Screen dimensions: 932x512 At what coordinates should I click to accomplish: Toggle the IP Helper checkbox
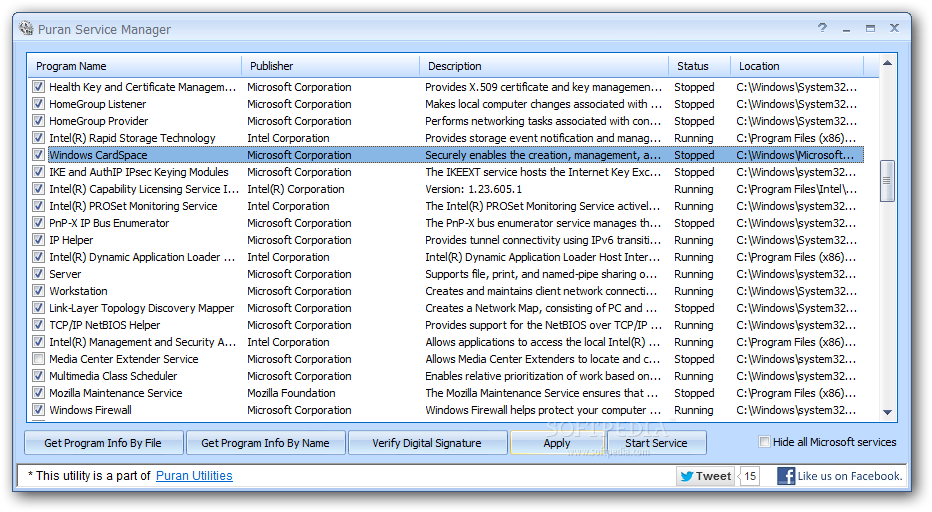click(39, 240)
